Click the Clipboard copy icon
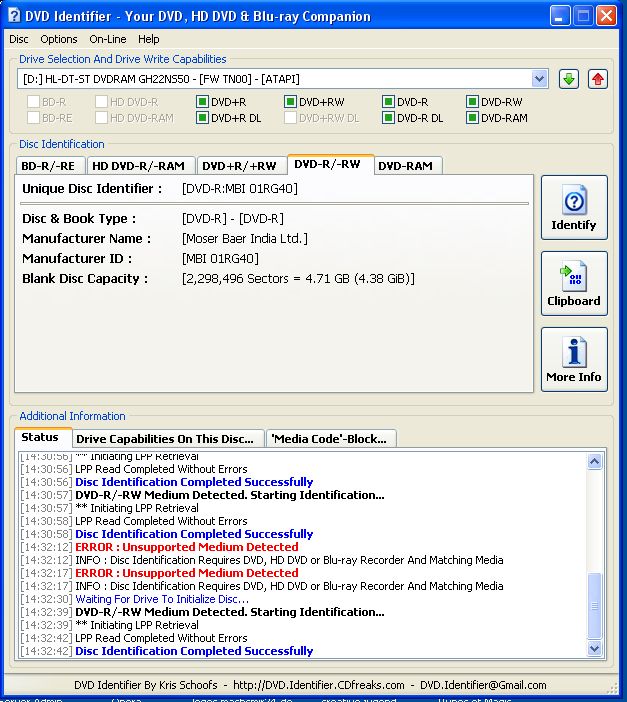This screenshot has height=702, width=627. point(572,277)
